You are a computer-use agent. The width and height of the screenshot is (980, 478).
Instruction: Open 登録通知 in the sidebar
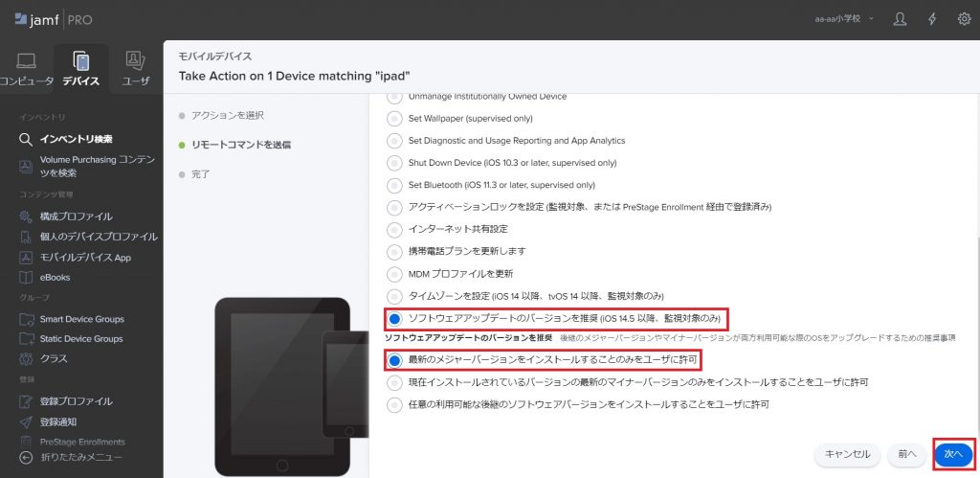pos(58,422)
